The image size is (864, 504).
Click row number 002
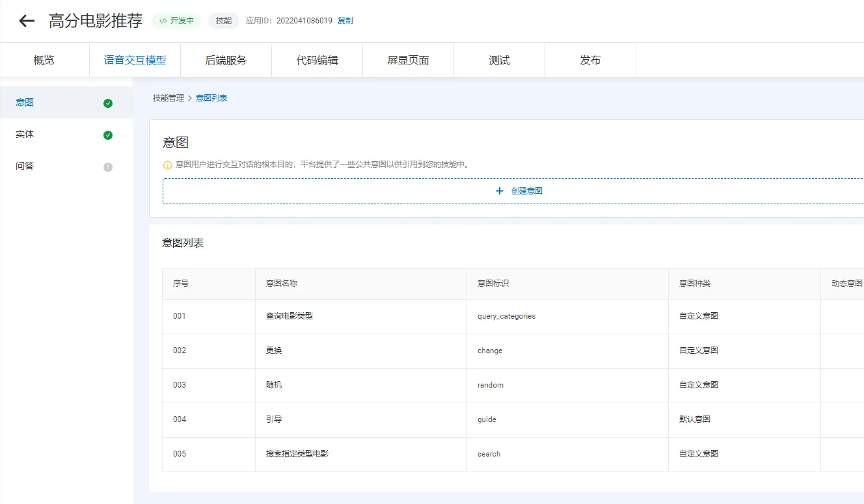tap(180, 351)
